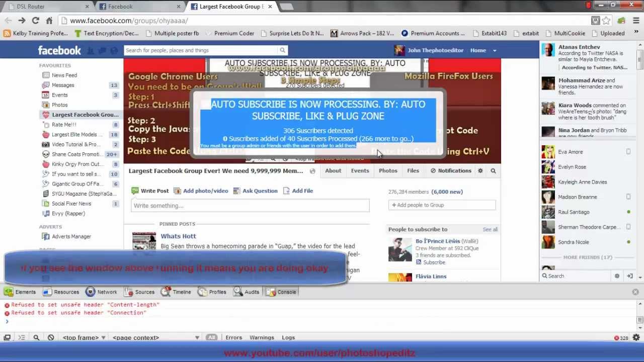Click See all subscribers link
The height and width of the screenshot is (362, 644).
pyautogui.click(x=490, y=229)
